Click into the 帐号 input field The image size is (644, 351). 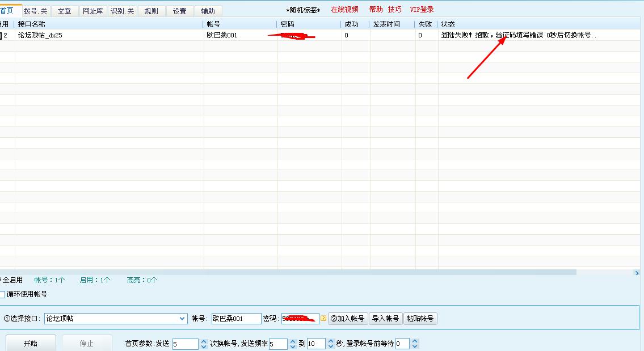point(235,319)
